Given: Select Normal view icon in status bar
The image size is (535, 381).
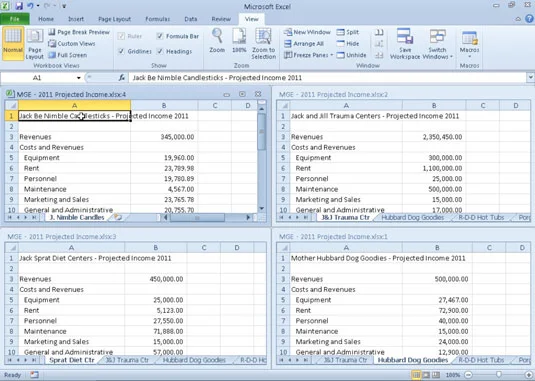Looking at the screenshot, I should coord(416,375).
